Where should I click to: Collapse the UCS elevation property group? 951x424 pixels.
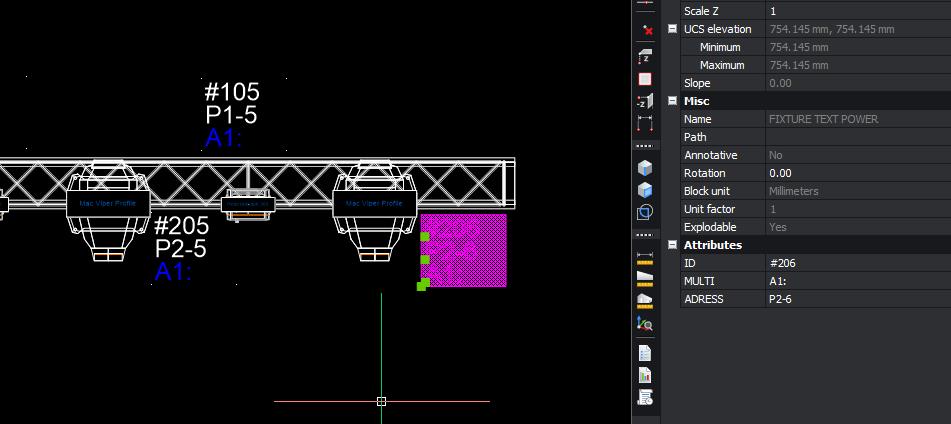click(x=673, y=29)
